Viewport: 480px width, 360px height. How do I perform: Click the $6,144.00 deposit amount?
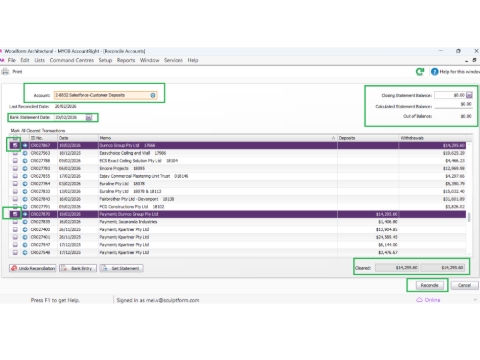pyautogui.click(x=388, y=245)
